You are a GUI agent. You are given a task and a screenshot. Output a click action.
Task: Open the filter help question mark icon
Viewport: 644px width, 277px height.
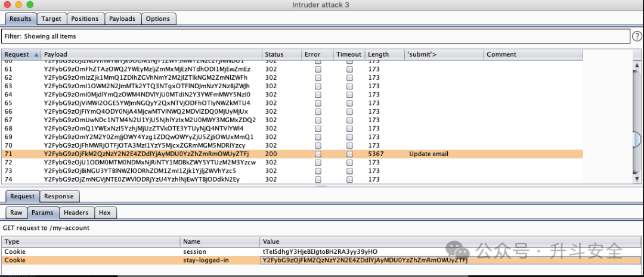(x=637, y=36)
